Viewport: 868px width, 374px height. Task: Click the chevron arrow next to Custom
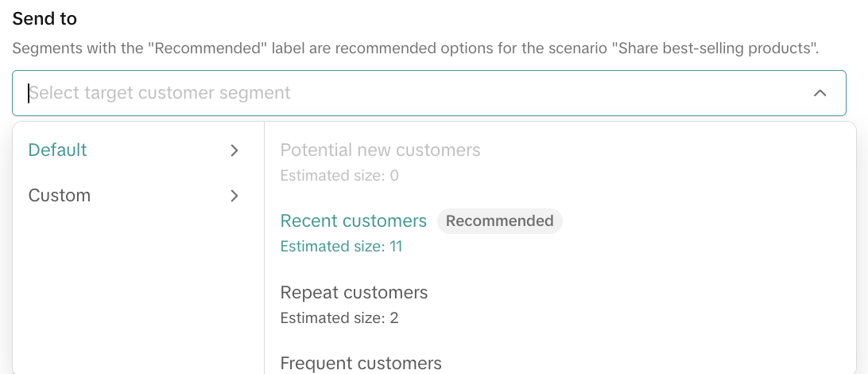coord(234,196)
